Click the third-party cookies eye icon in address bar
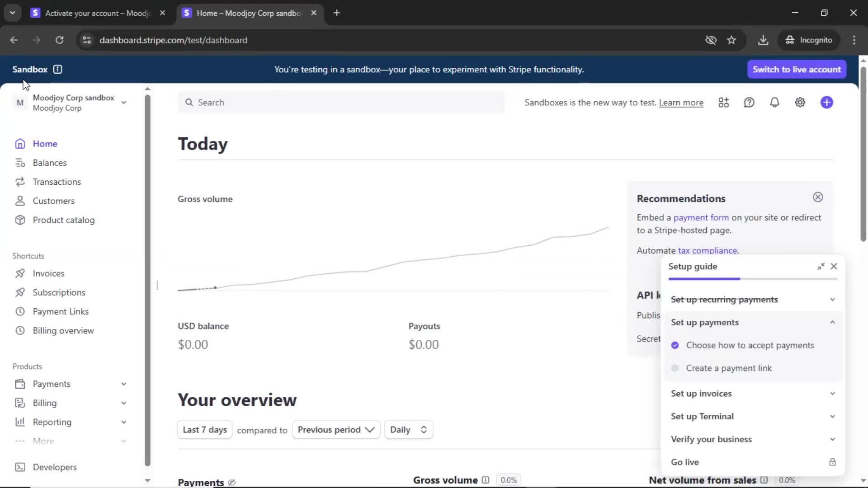 pos(711,40)
